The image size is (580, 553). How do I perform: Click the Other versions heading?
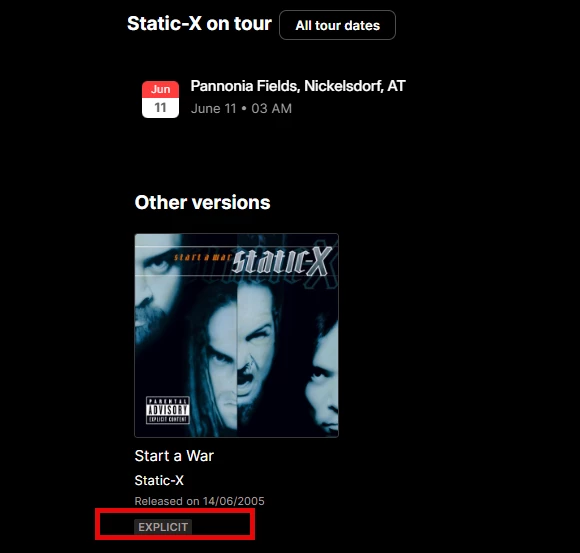(x=202, y=202)
